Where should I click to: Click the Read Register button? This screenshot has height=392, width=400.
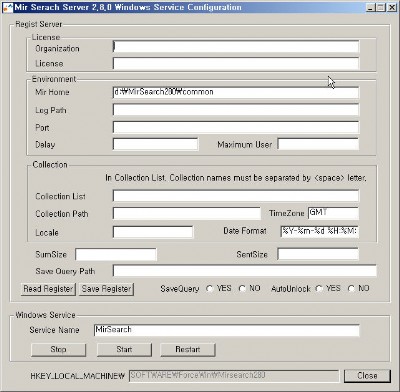pos(48,289)
